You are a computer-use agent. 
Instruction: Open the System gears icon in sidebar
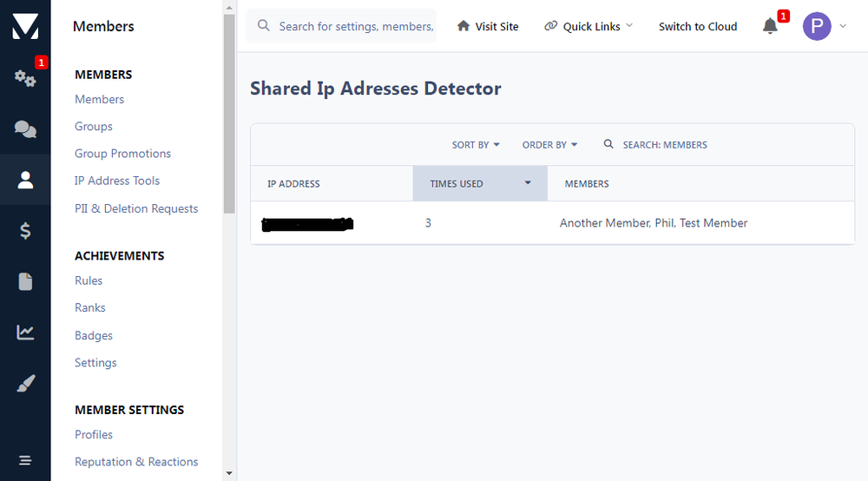pyautogui.click(x=25, y=78)
